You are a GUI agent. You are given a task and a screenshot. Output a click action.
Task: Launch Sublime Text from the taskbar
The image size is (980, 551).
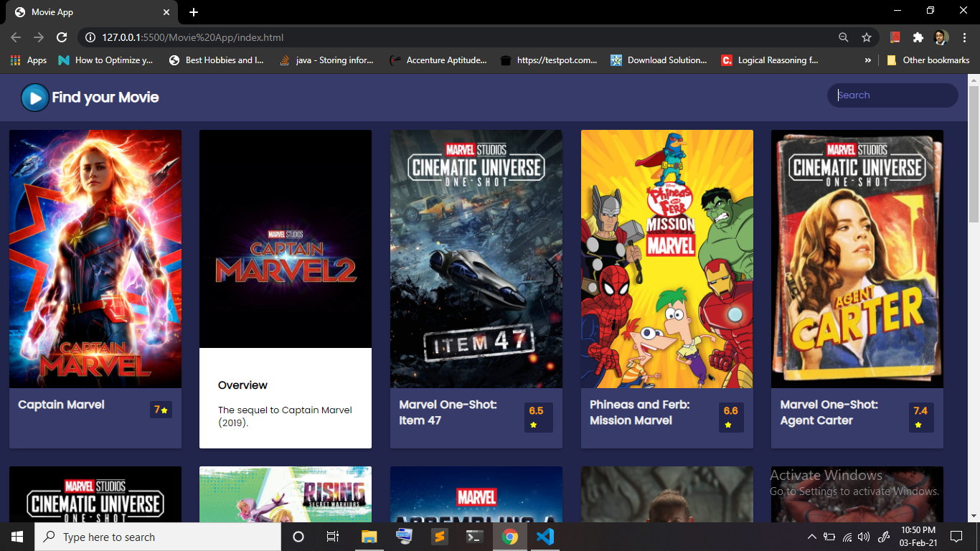[x=438, y=536]
